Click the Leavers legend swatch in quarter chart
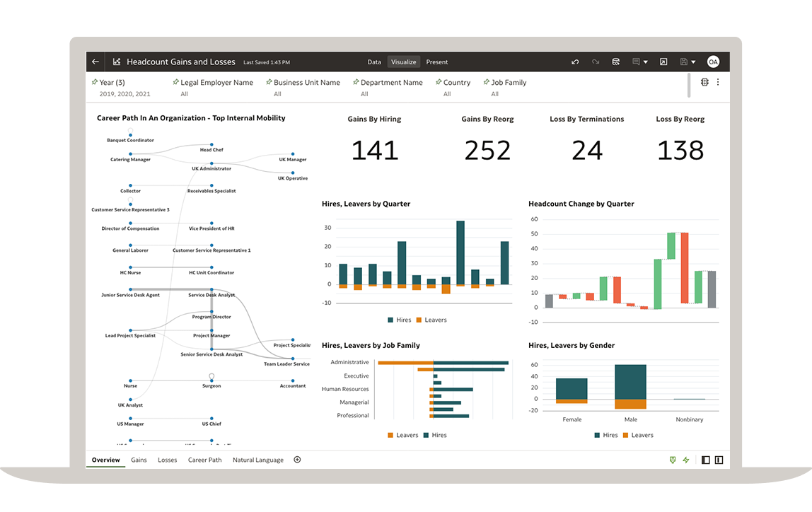 pos(419,320)
